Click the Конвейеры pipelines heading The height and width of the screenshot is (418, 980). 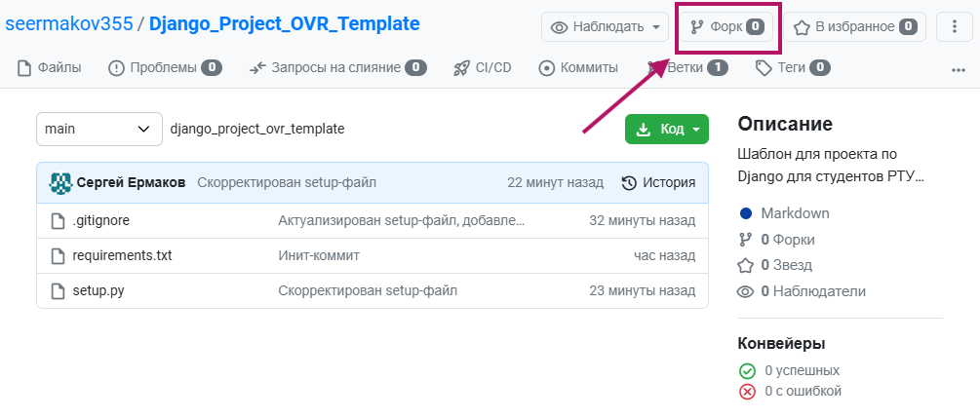(782, 344)
